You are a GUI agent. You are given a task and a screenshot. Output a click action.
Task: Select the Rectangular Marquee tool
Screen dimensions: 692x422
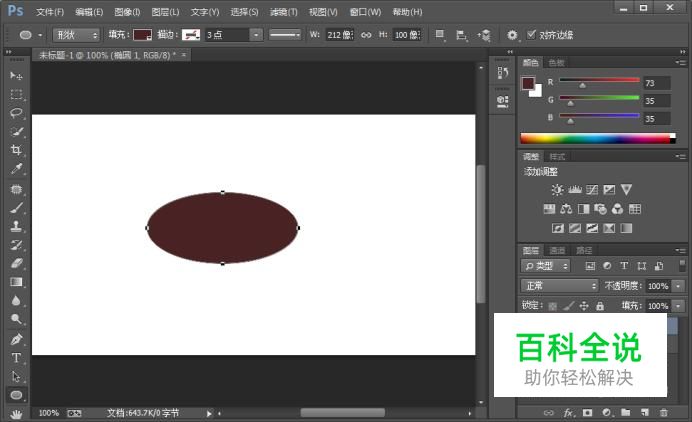[x=16, y=94]
